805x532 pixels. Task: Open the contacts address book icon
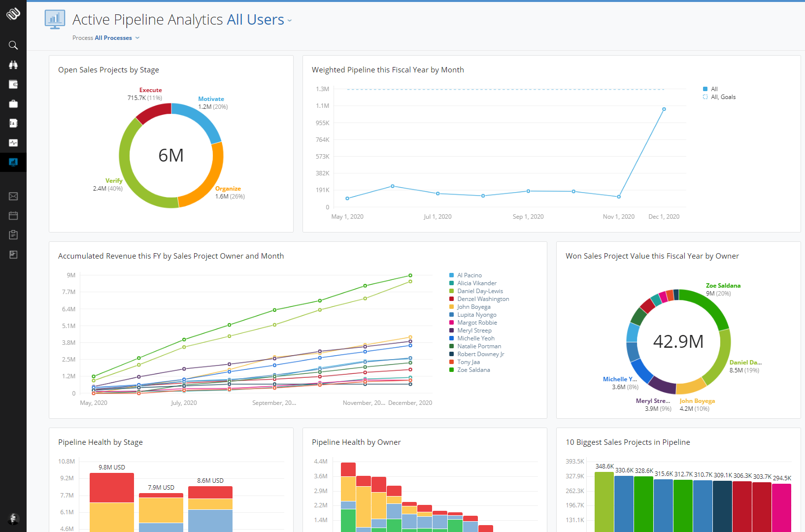(x=13, y=123)
